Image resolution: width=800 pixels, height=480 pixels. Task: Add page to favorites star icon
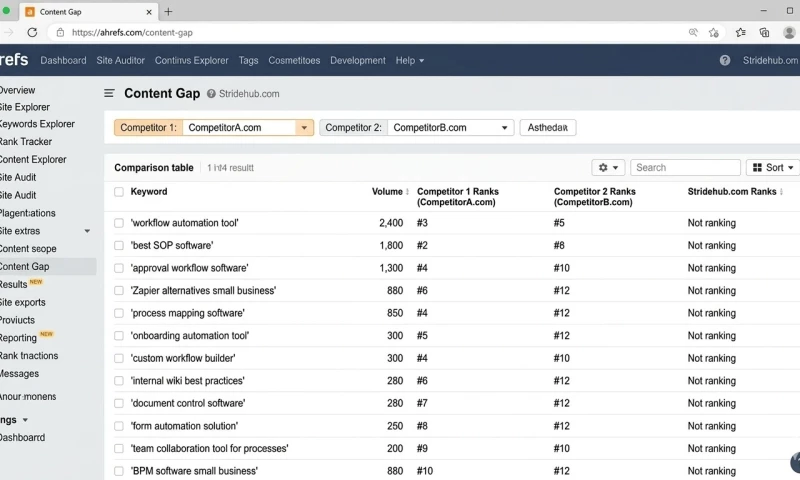point(714,33)
